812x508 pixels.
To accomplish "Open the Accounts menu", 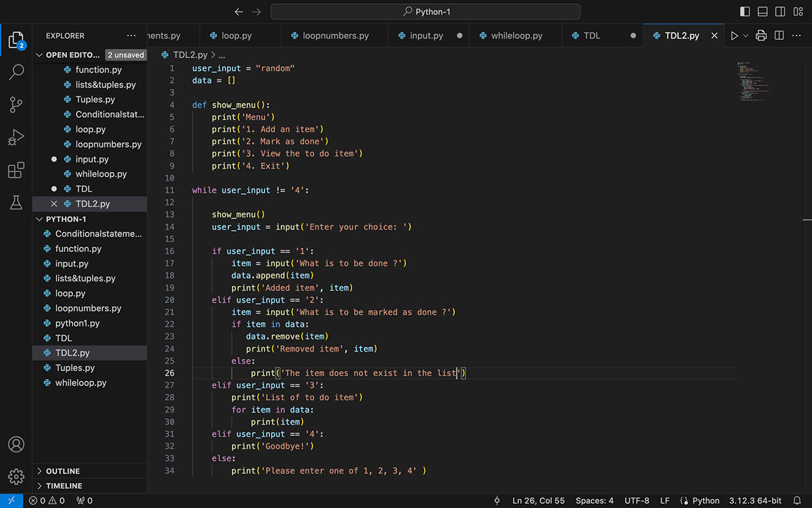I will click(16, 444).
